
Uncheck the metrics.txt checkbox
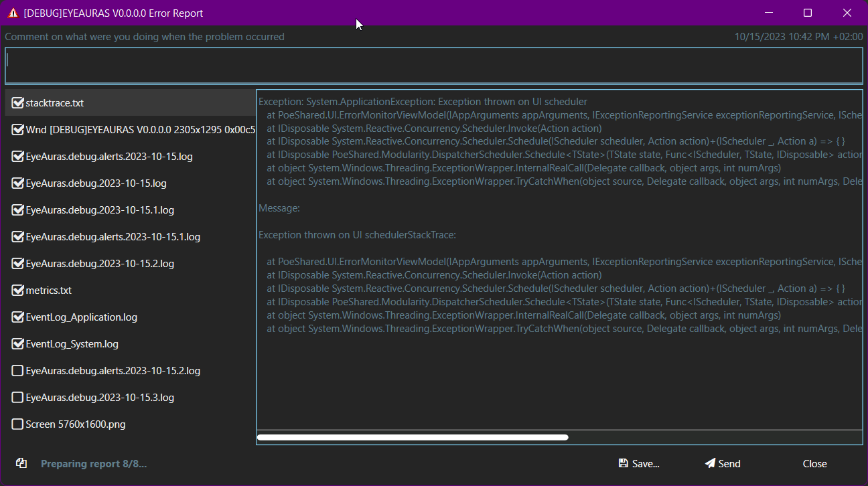pos(18,290)
